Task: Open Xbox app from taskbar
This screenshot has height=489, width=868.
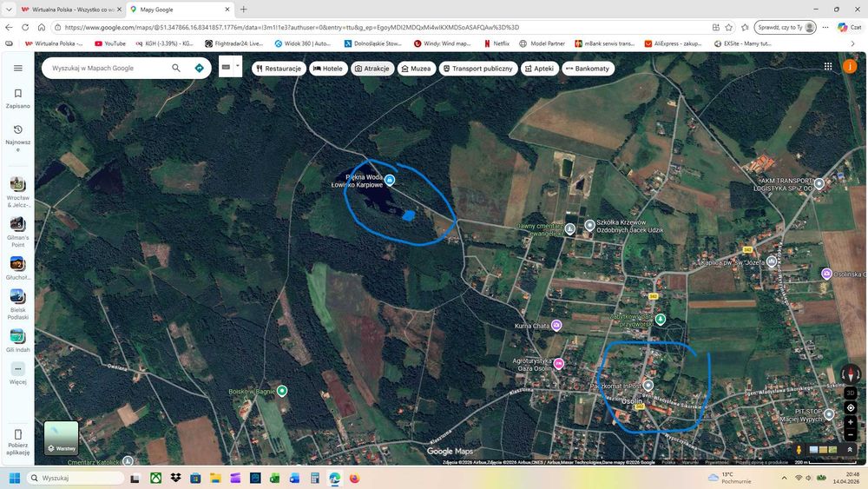Action: (x=155, y=478)
